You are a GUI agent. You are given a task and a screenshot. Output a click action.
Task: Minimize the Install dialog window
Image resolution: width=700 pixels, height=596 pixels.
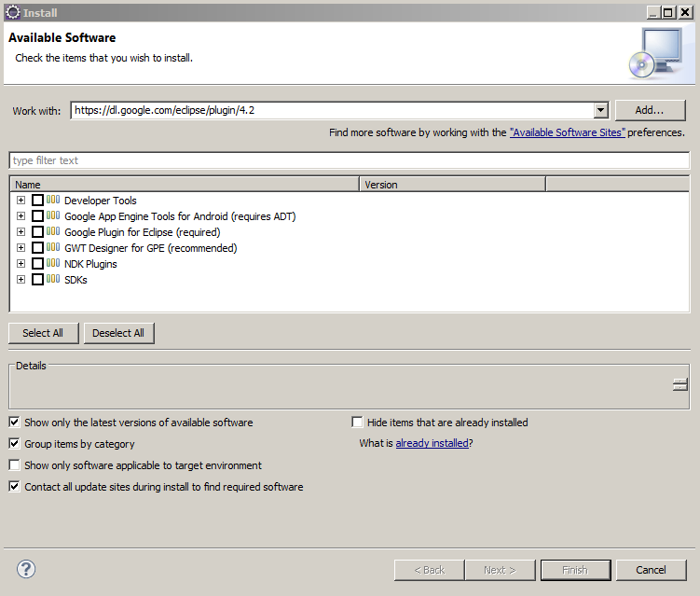tap(653, 12)
